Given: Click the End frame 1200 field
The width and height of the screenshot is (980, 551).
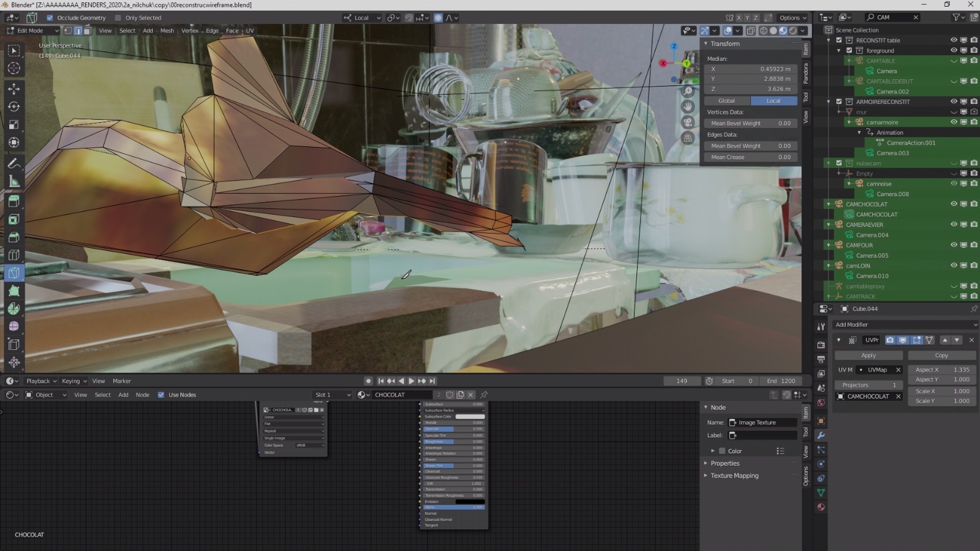Looking at the screenshot, I should (781, 381).
